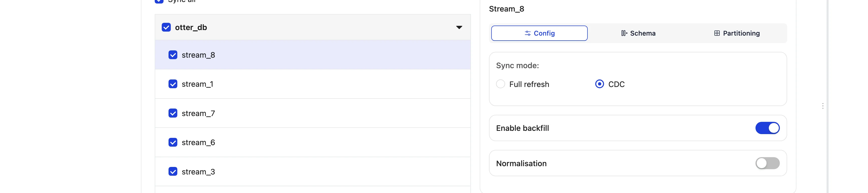Uncheck the otter_db checkbox

click(166, 27)
